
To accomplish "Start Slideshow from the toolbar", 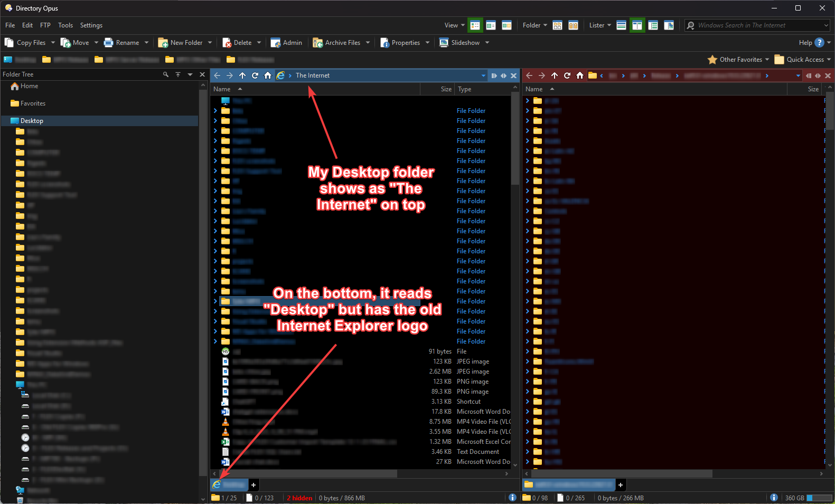I will click(459, 43).
